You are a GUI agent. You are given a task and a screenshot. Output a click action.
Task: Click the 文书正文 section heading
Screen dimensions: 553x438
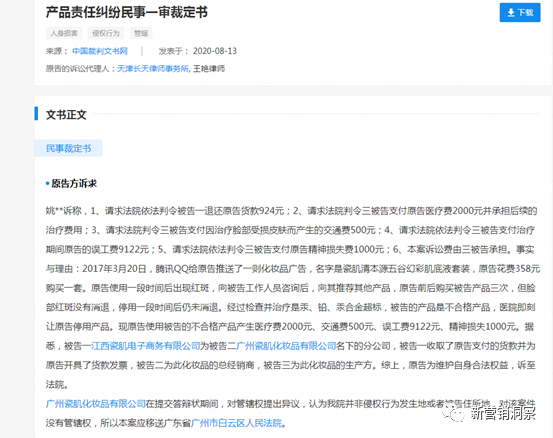66,115
